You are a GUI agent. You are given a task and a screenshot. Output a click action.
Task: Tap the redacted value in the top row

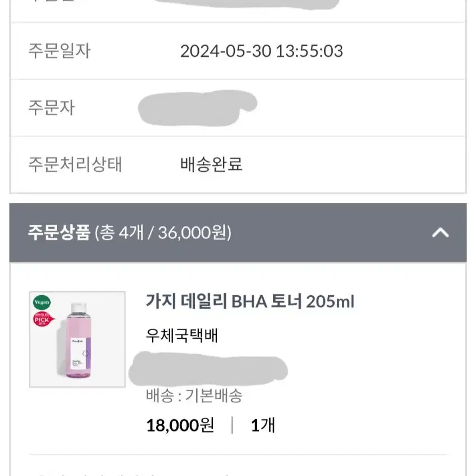pos(246,5)
